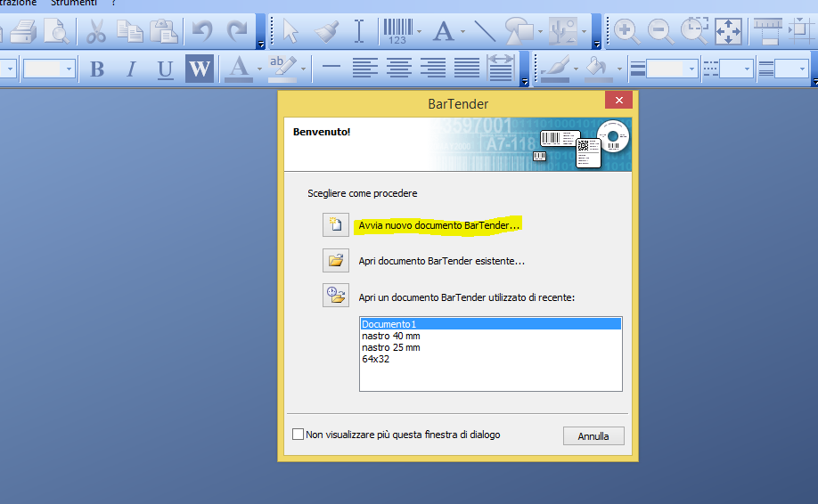Click the align left text icon
The image size is (818, 504).
tap(364, 68)
